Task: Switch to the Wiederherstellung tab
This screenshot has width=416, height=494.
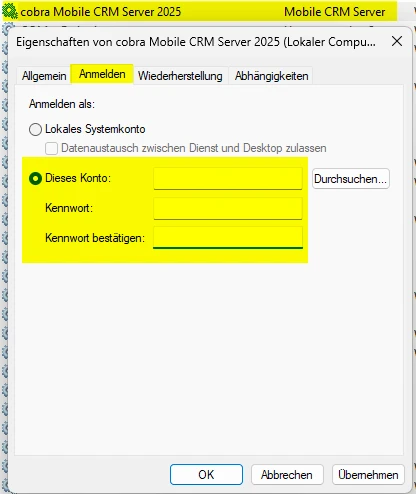Action: click(180, 76)
